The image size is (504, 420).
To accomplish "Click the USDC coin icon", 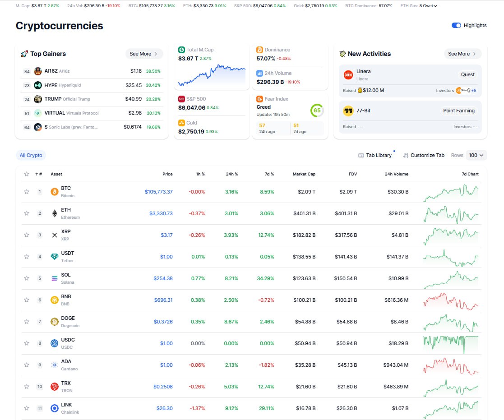I will coord(55,343).
